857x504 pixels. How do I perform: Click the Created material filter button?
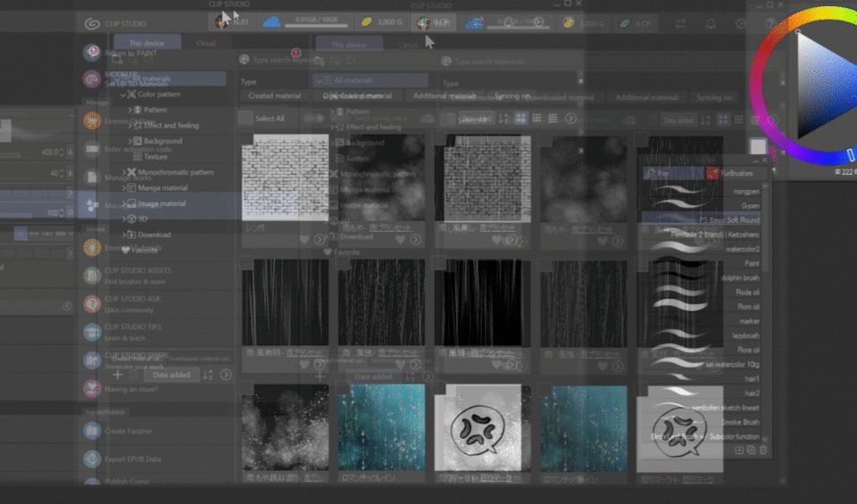(x=274, y=95)
